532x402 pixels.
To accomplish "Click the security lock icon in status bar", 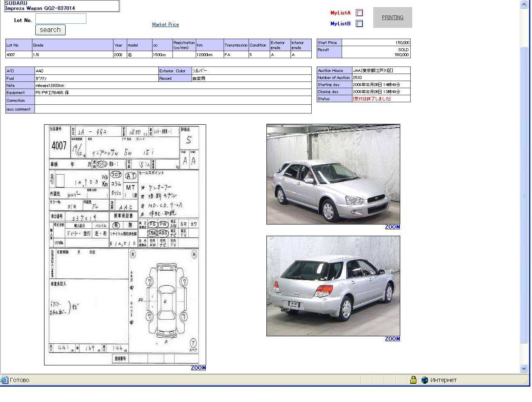I will [413, 380].
